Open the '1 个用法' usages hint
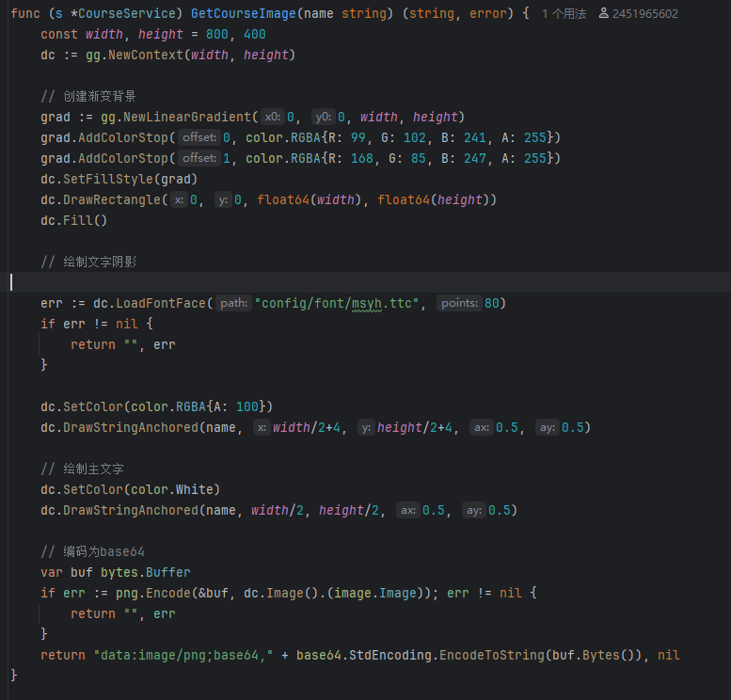731x700 pixels. pos(564,13)
